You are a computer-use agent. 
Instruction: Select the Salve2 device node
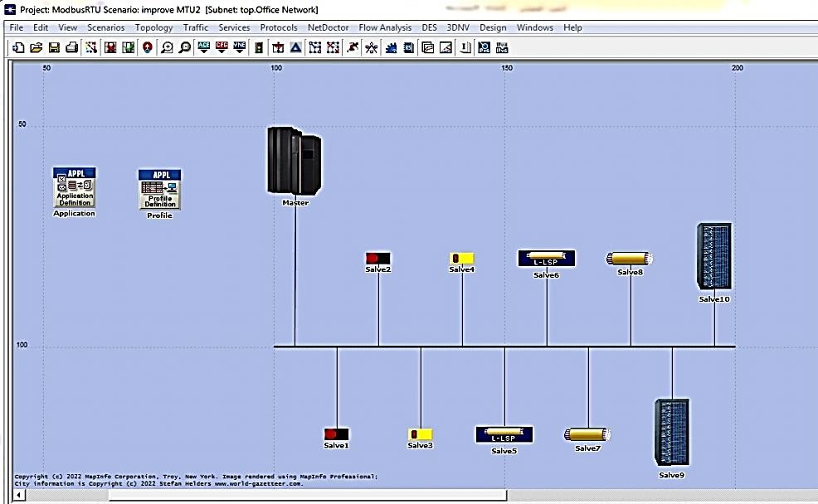(x=378, y=258)
